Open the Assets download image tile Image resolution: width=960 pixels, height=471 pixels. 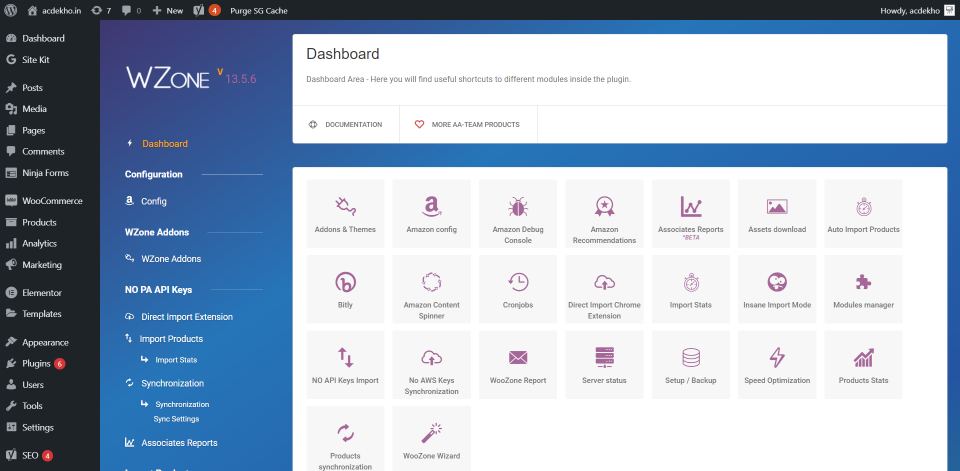tap(777, 214)
